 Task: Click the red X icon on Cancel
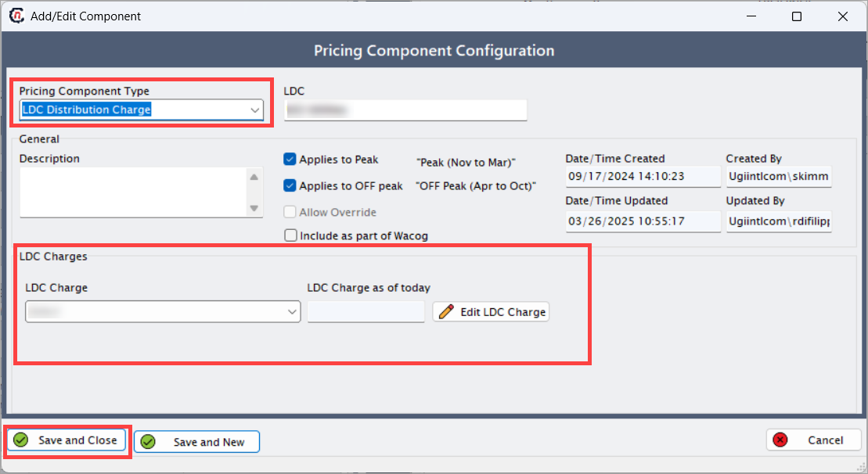(780, 440)
